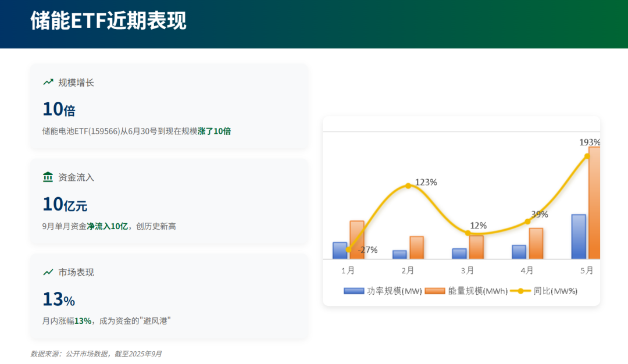Select the -27% data point for 1月
628x364 pixels.
(348, 249)
